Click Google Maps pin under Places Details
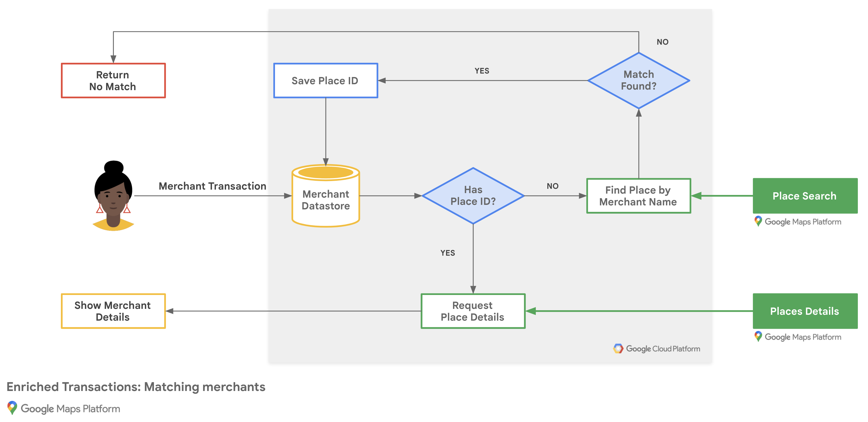Image resolution: width=868 pixels, height=422 pixels. click(758, 336)
